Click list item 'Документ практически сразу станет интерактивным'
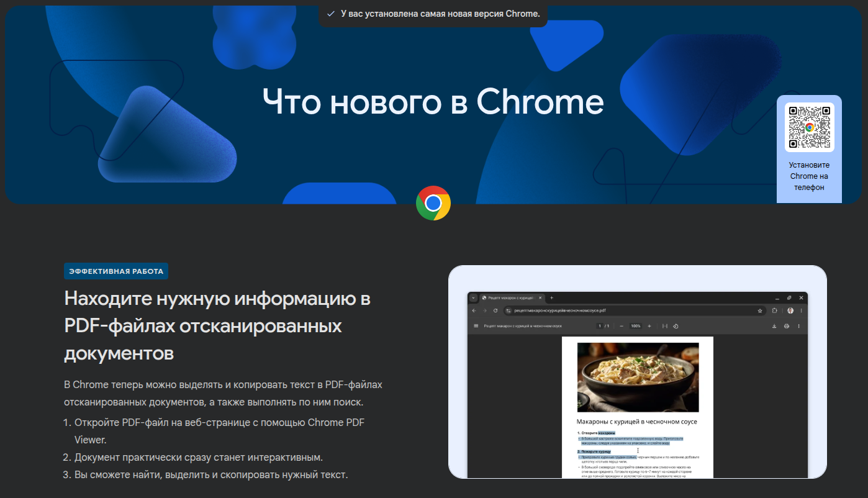 (x=199, y=458)
